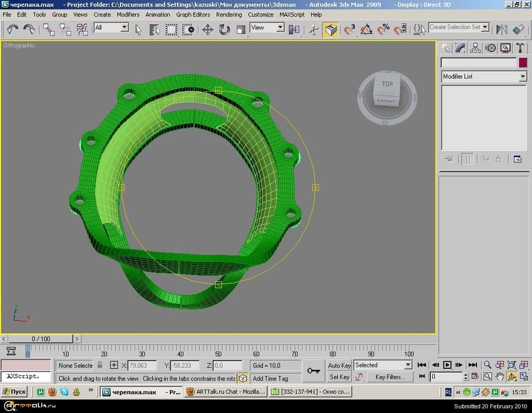Remove modifier with the trash icon

point(498,159)
